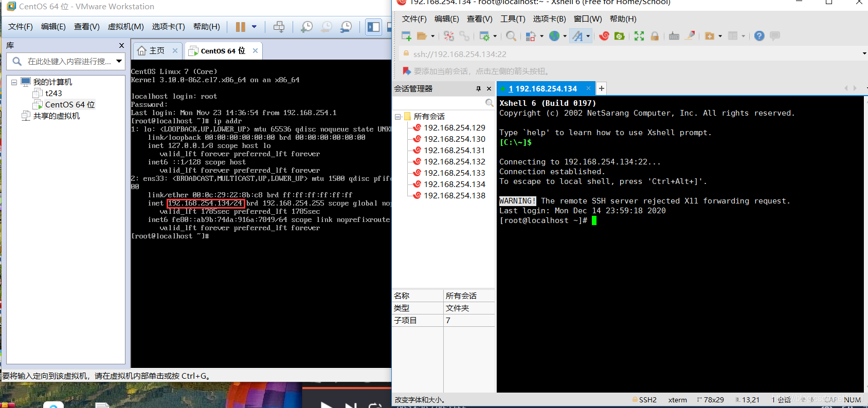Click the Font 'A' icon in Xshell toolbar

[577, 36]
